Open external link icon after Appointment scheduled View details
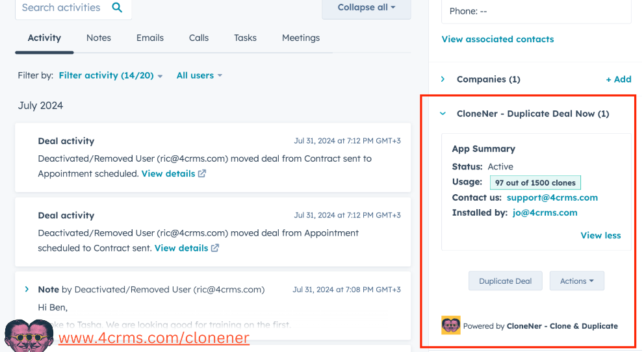 pos(202,173)
